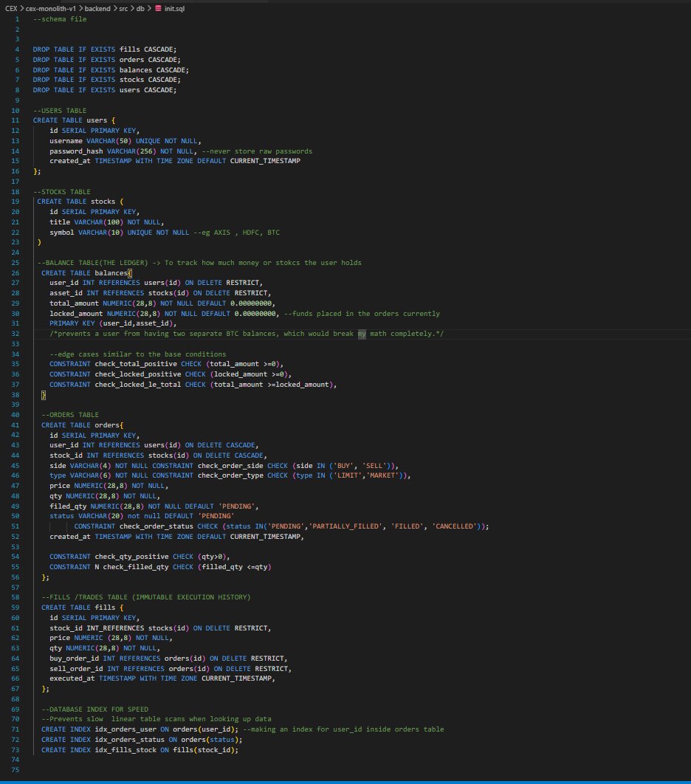Click constraint name 'check_qty_positive'
The width and height of the screenshot is (691, 784).
pyautogui.click(x=131, y=557)
